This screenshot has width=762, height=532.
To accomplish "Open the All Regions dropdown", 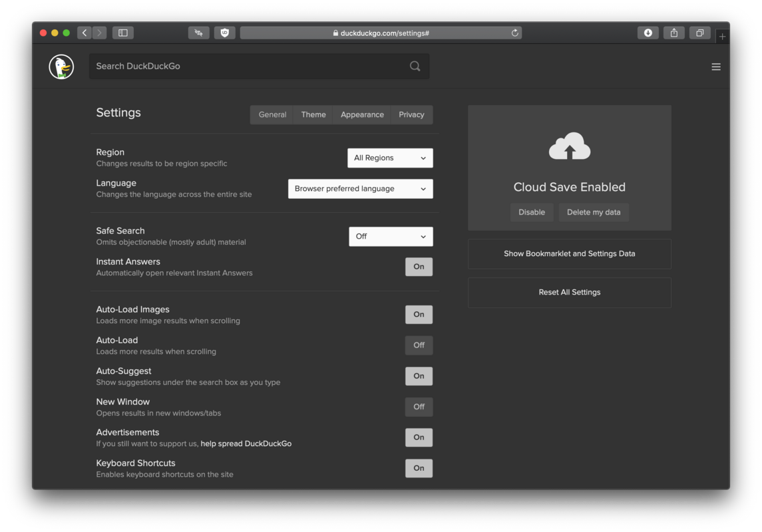I will [x=390, y=158].
